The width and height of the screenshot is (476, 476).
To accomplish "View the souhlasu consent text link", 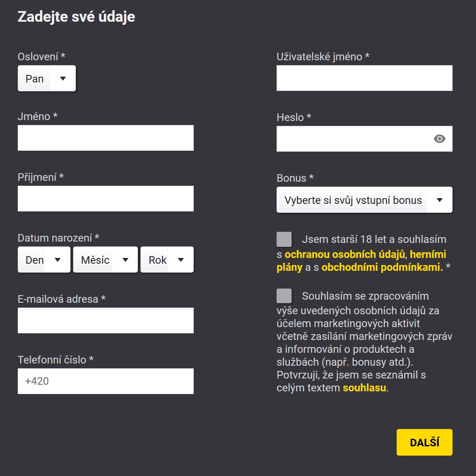I will click(363, 387).
